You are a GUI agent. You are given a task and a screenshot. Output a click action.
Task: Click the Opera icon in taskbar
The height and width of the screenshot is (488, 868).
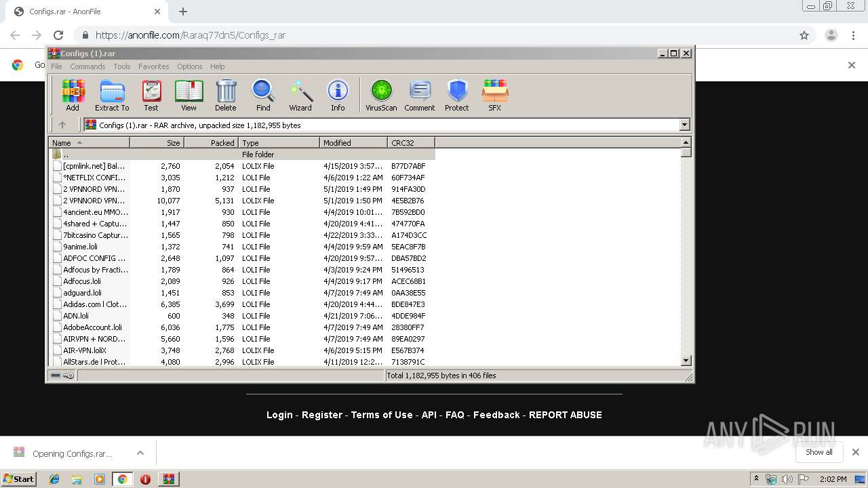[x=145, y=479]
